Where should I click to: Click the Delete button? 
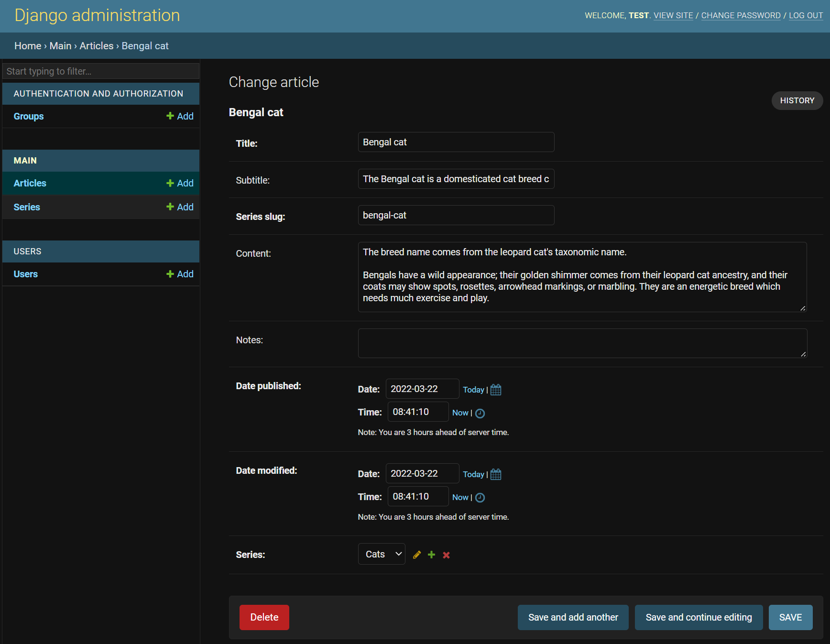point(264,617)
